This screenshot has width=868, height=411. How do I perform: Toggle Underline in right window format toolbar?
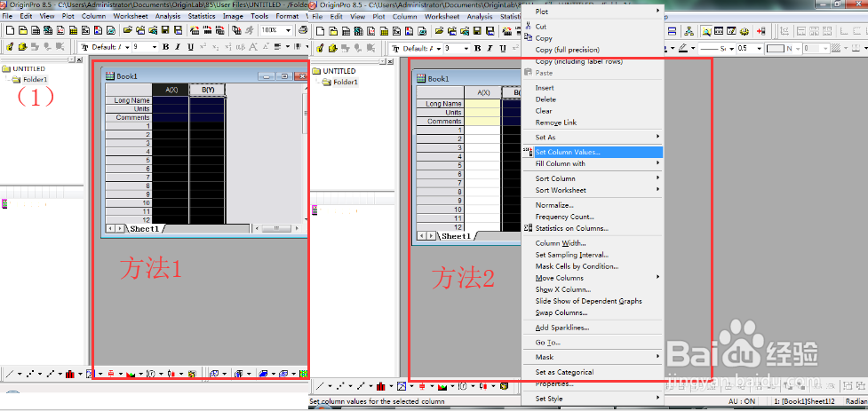[503, 49]
